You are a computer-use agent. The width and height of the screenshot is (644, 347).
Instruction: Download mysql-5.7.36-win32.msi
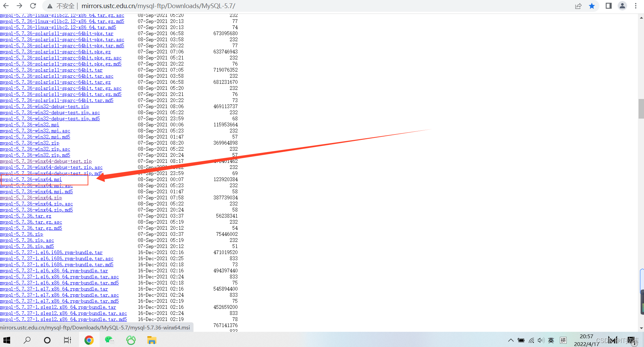point(30,125)
